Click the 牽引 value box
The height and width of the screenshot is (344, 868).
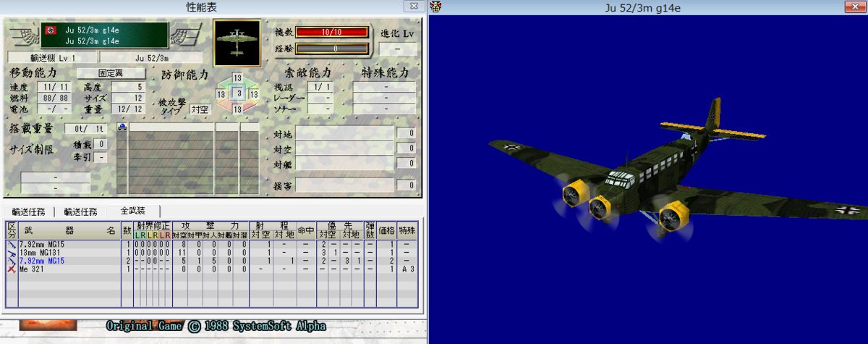[x=102, y=156]
